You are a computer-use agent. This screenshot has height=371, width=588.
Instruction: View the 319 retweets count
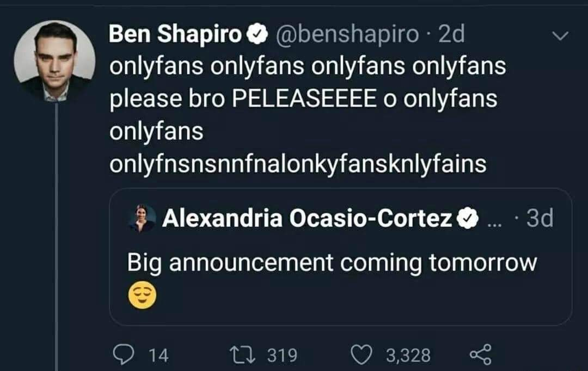282,356
